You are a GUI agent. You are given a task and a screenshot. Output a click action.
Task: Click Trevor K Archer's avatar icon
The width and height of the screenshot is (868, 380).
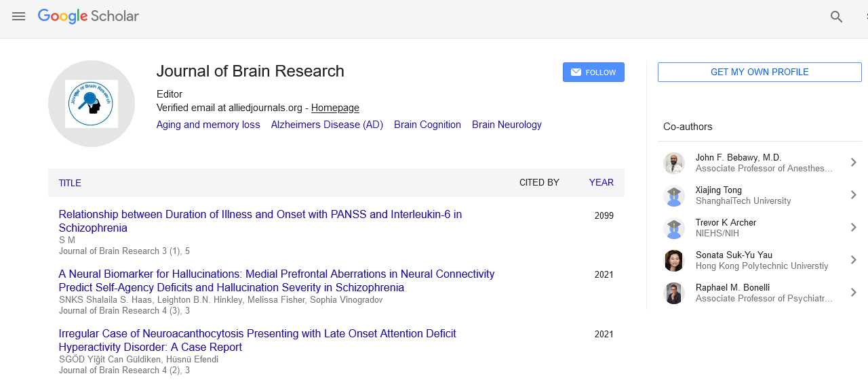[x=673, y=228]
